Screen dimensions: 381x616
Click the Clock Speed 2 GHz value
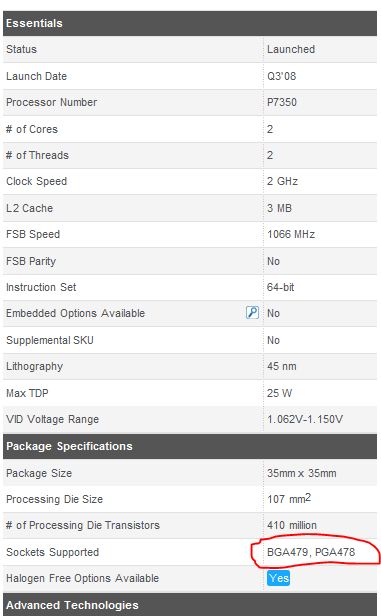282,181
